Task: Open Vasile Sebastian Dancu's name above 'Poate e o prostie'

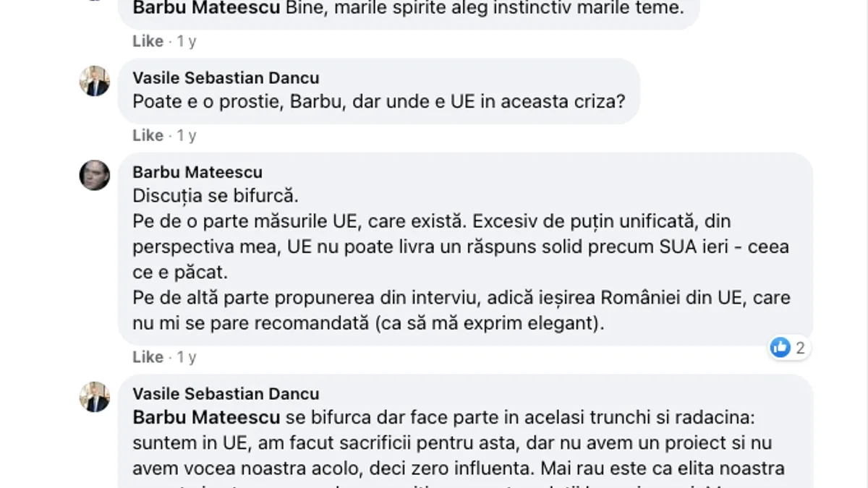Action: [x=226, y=78]
